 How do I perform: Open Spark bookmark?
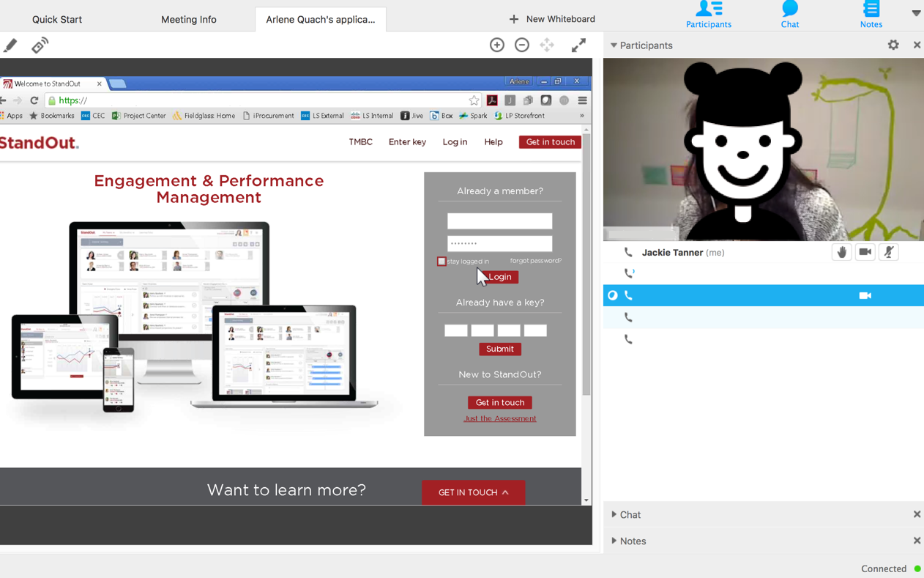473,116
